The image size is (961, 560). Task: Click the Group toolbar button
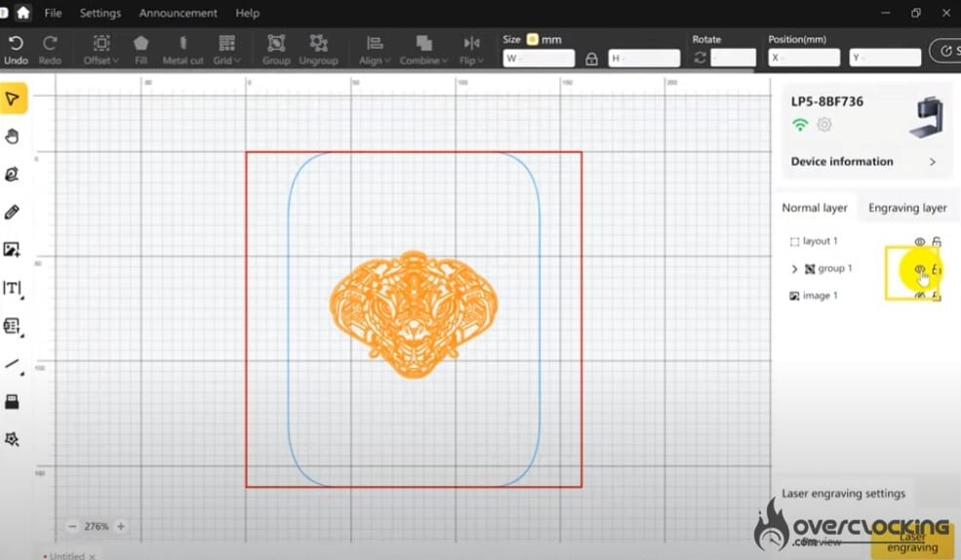tap(276, 50)
